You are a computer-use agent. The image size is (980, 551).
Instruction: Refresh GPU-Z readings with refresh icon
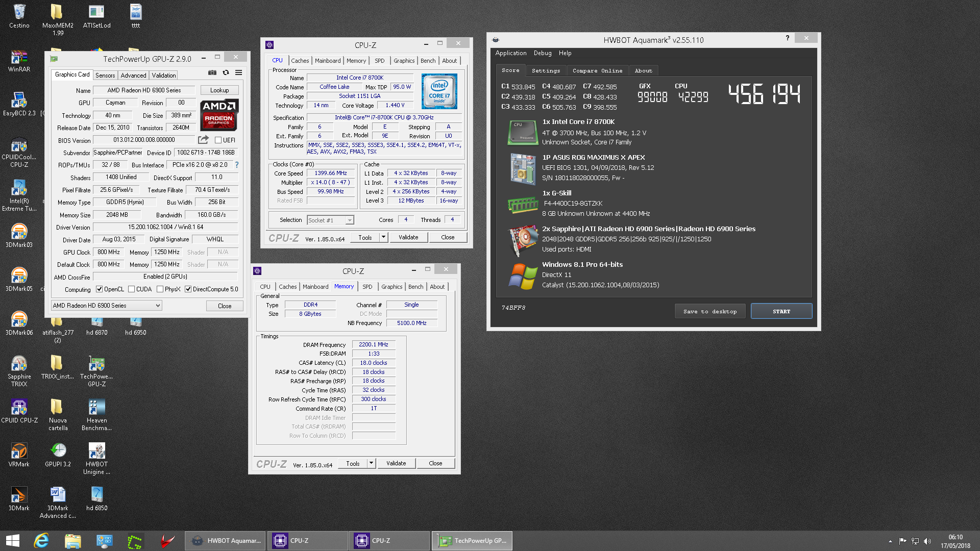(x=226, y=73)
